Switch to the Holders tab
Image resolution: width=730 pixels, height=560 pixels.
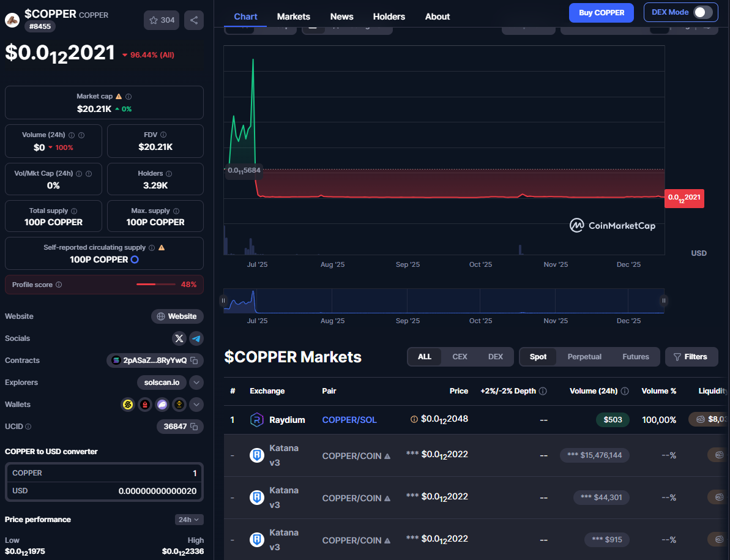point(389,17)
